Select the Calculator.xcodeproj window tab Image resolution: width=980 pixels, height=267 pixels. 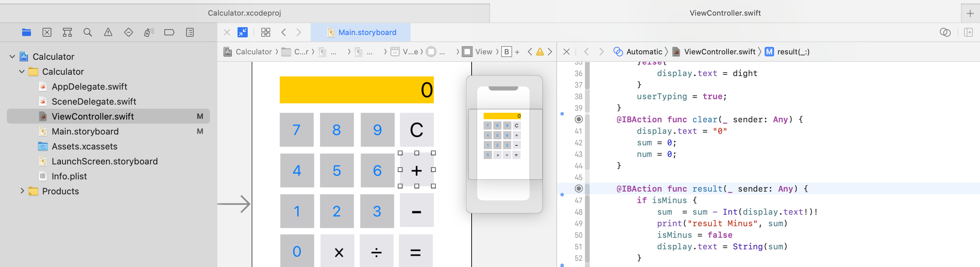(245, 13)
